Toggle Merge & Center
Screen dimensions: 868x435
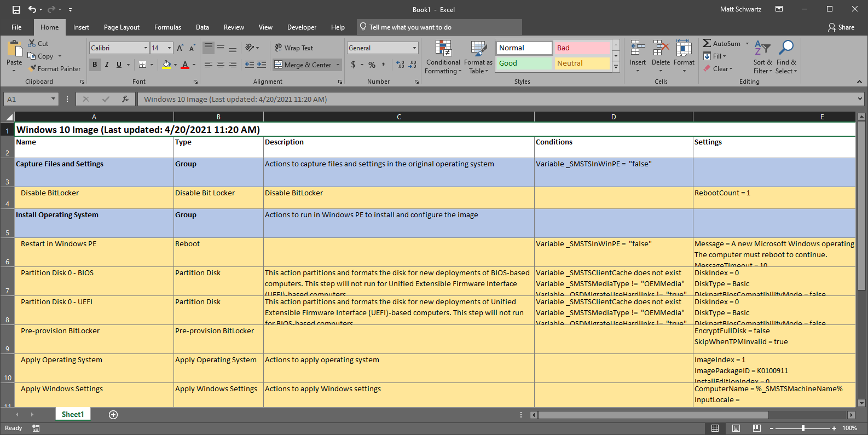(x=304, y=65)
